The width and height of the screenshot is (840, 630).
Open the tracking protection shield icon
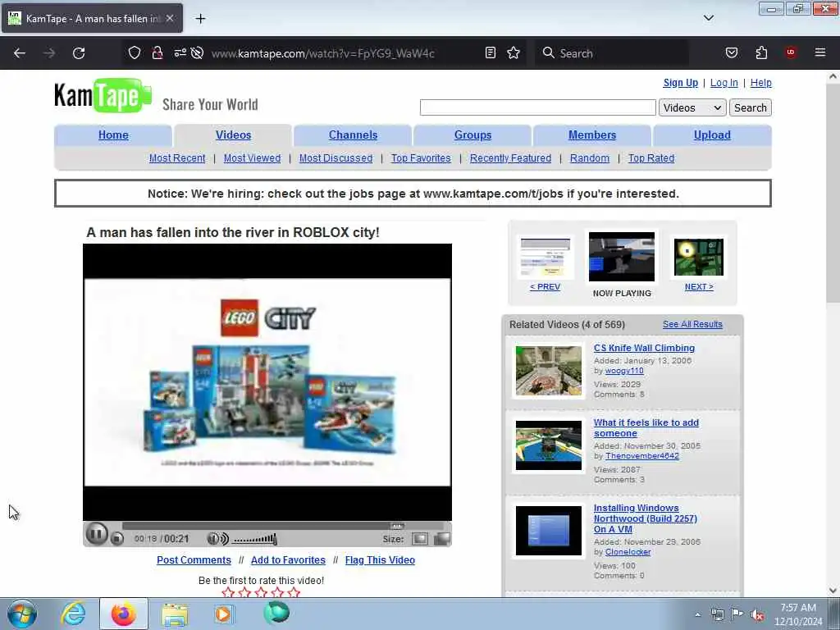tap(135, 52)
